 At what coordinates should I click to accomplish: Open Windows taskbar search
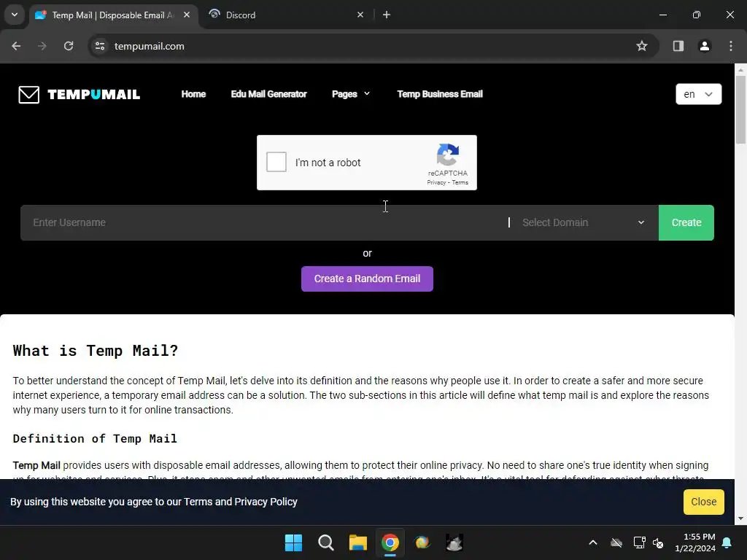tap(326, 542)
